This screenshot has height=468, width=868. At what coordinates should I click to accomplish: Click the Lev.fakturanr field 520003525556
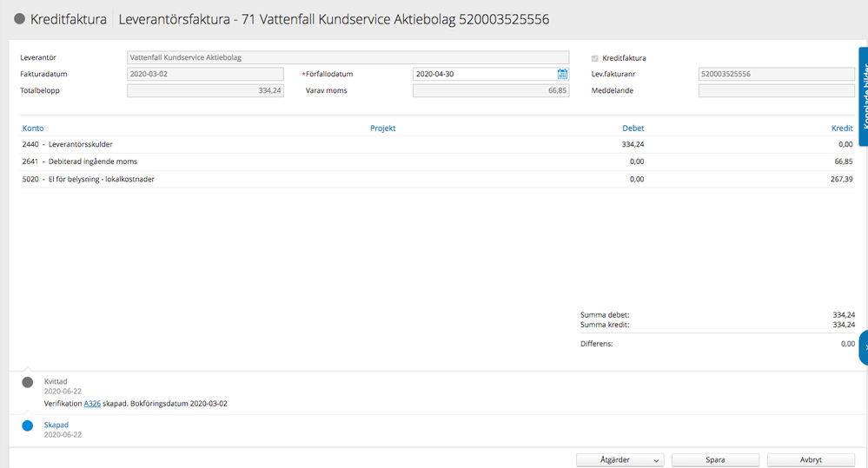pos(776,74)
